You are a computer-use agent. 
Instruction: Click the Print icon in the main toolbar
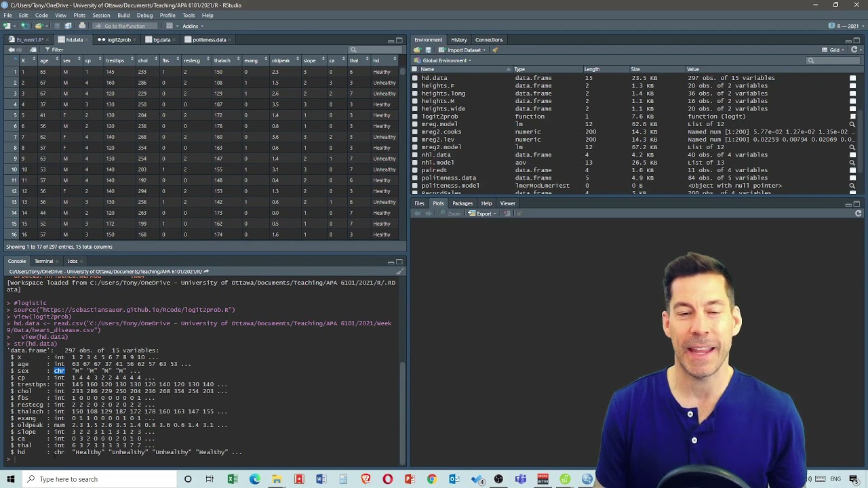pyautogui.click(x=82, y=26)
